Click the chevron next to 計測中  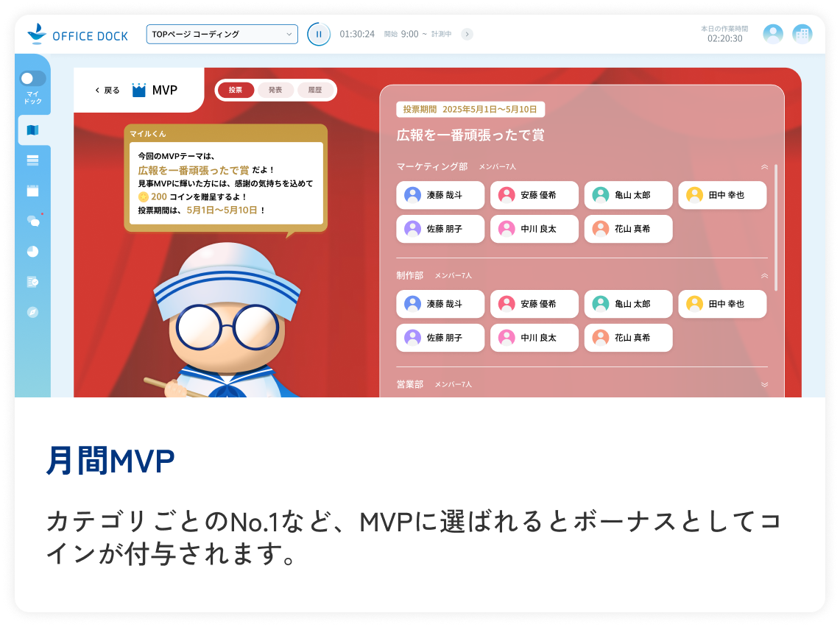click(467, 34)
